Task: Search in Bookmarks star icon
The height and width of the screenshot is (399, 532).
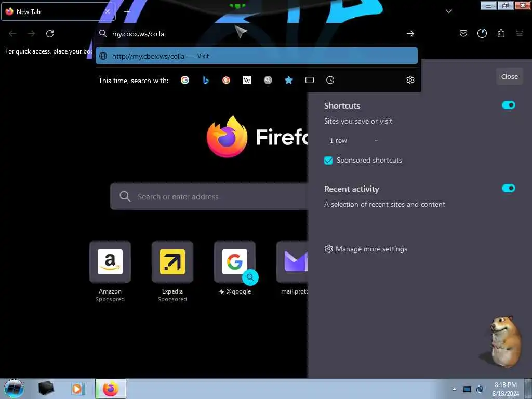Action: click(289, 80)
